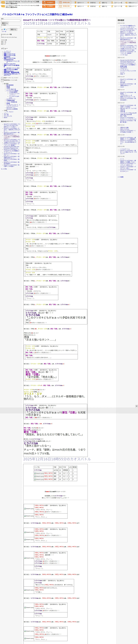The height and width of the screenshot is (644, 138).
Task: Focus the 検索 keyword input field
Action: click(11, 21)
